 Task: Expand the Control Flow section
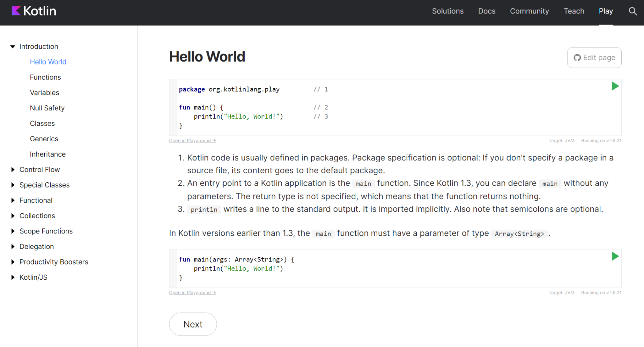click(13, 170)
